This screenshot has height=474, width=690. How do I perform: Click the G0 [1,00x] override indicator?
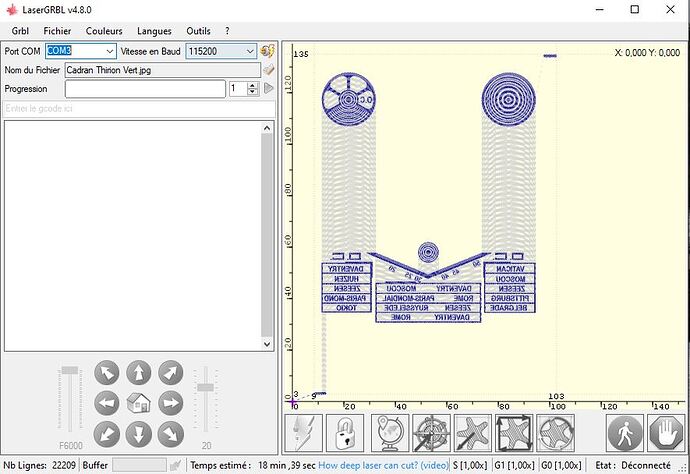pyautogui.click(x=561, y=465)
